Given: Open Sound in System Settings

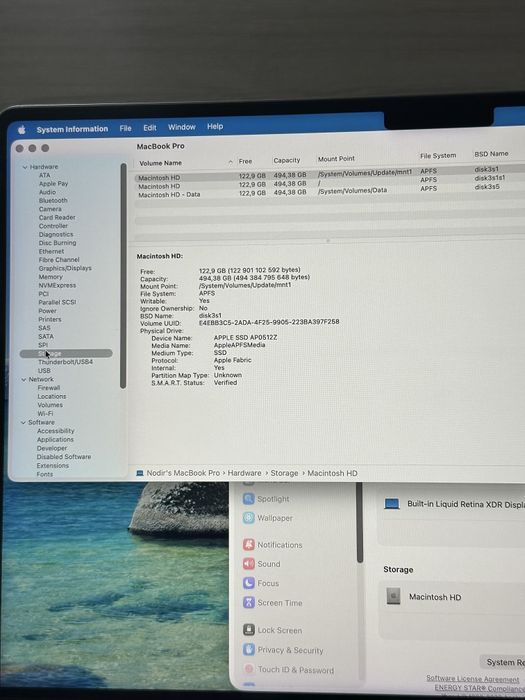Looking at the screenshot, I should click(262, 564).
